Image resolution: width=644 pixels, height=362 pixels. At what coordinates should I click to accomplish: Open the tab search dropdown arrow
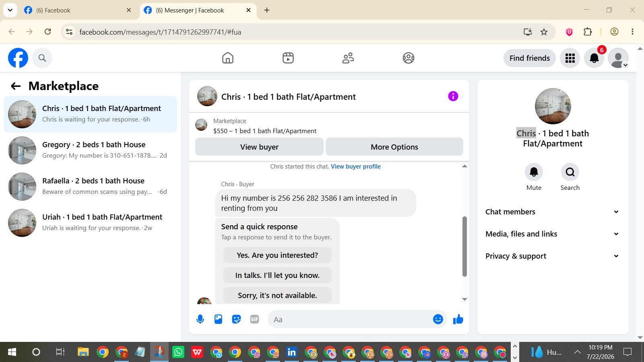(10, 10)
